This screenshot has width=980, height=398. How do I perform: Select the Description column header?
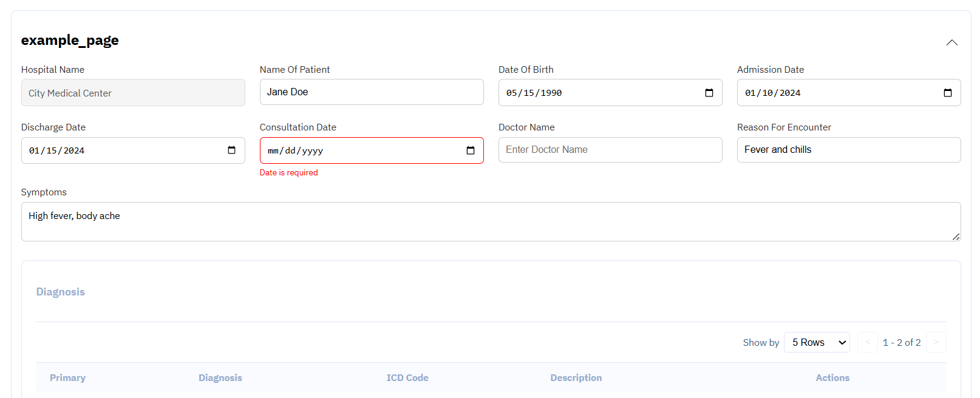[576, 377]
